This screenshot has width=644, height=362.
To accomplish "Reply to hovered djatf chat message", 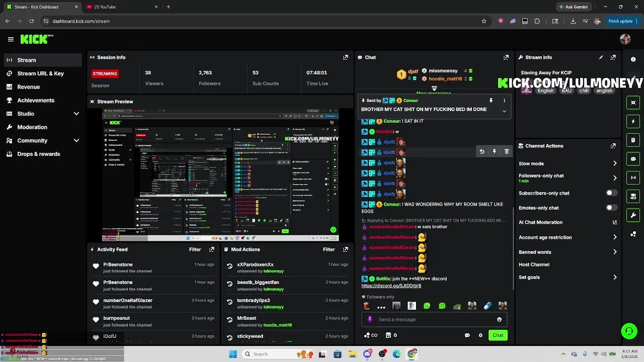I will coord(481,151).
